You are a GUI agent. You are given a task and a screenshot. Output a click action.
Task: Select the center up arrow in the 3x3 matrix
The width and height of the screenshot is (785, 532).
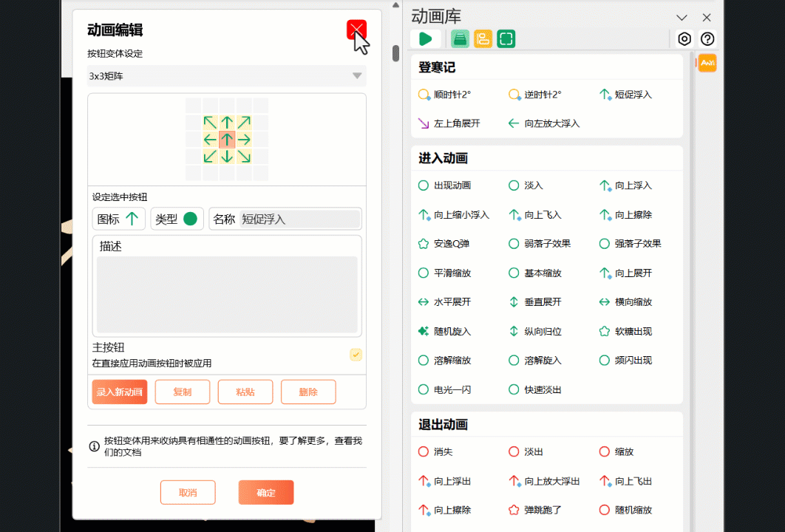pos(227,138)
